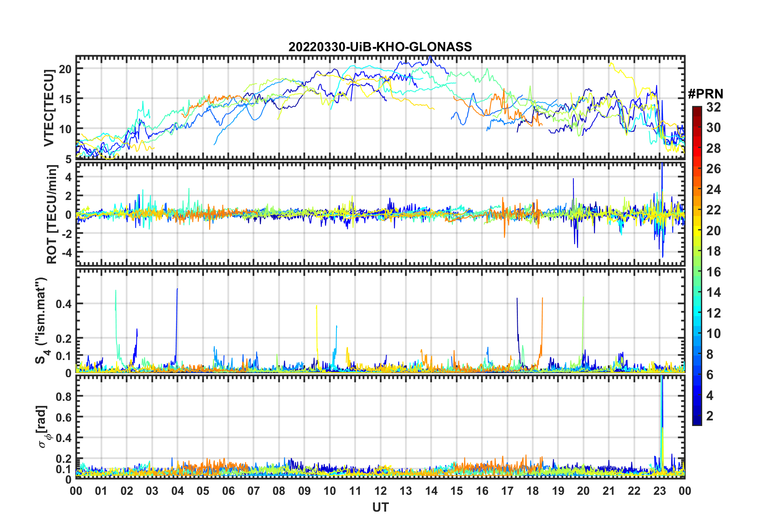
Task: Click the 12 tick on the UT axis
Action: (x=380, y=491)
